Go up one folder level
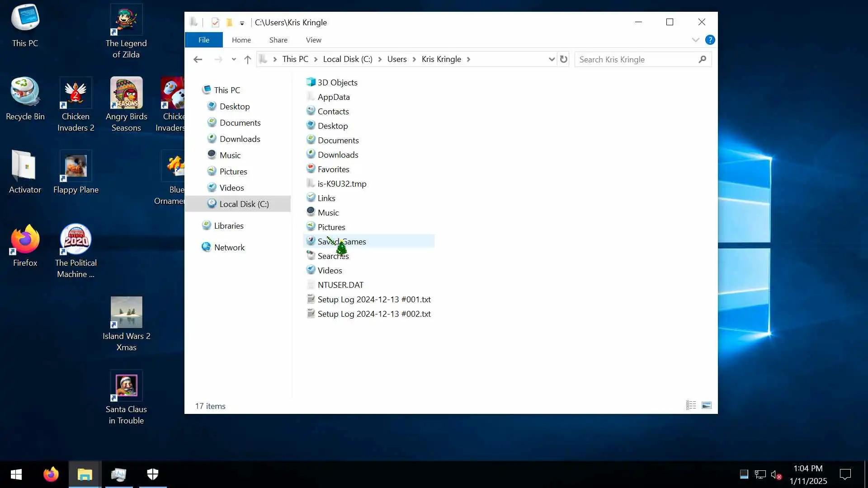The image size is (868, 488). 247,59
